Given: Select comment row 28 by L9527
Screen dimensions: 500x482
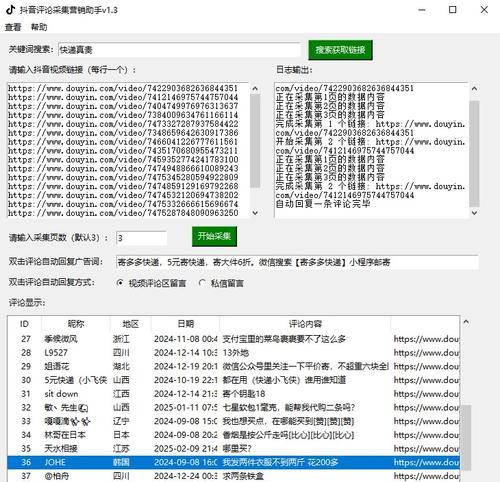Looking at the screenshot, I should pyautogui.click(x=233, y=353).
